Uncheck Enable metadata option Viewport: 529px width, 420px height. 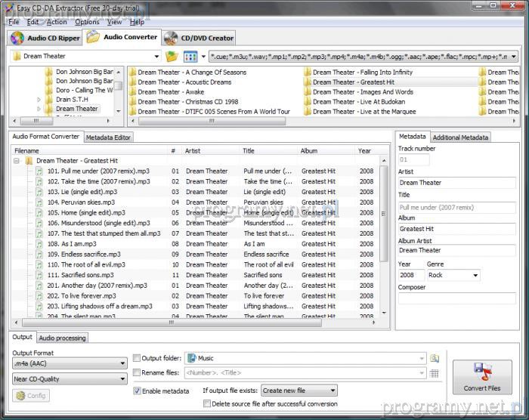tap(137, 391)
